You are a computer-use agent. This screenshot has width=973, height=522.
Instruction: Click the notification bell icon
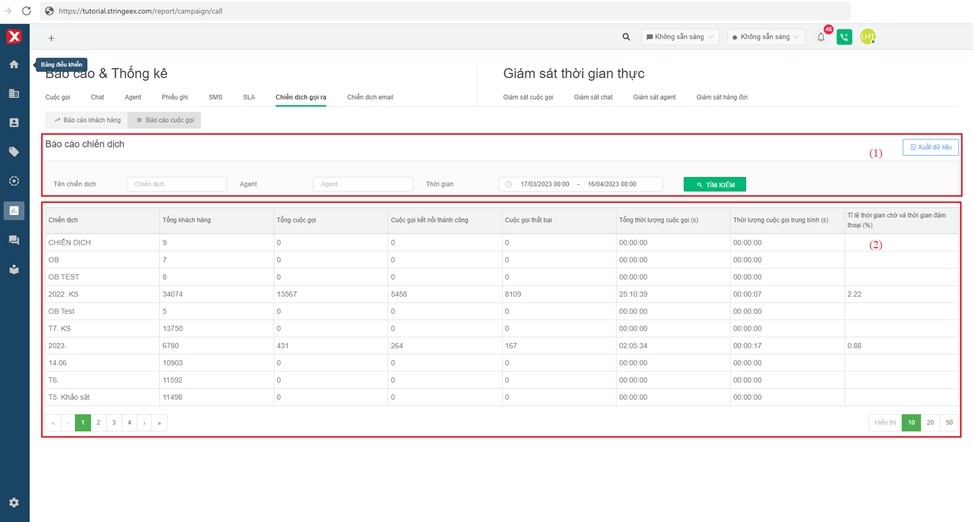pyautogui.click(x=821, y=37)
